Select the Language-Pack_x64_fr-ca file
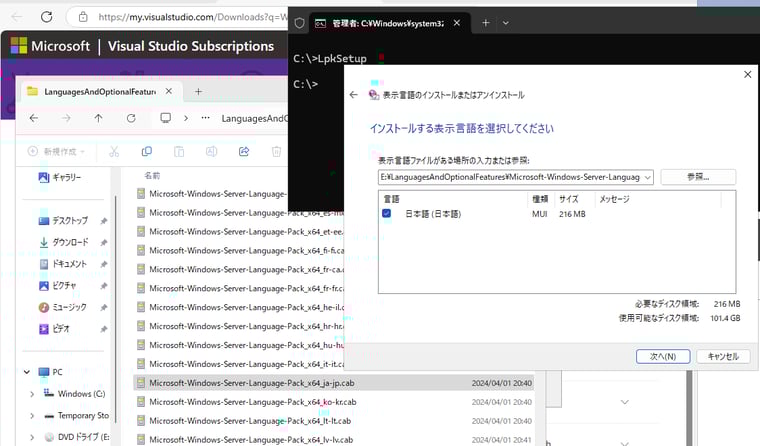Screen dimensions: 760x446 tap(239, 270)
